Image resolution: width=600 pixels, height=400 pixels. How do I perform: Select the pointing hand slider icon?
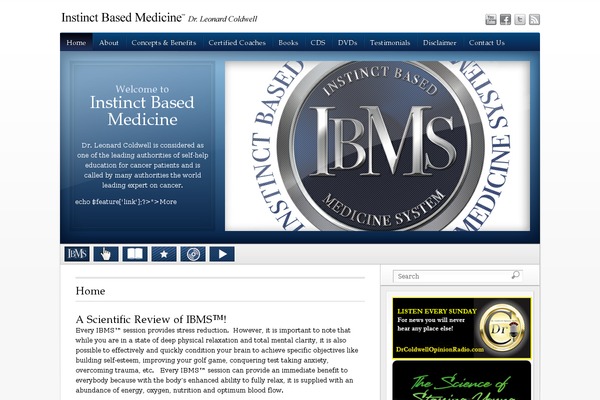tap(106, 254)
